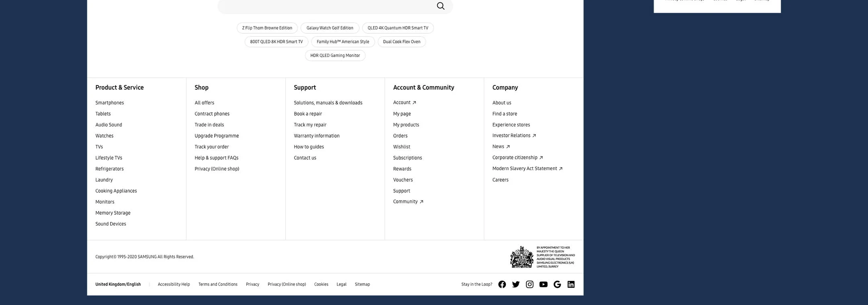Viewport: 868px width, 305px height.
Task: Change United Kingdom/English region
Action: tap(118, 285)
